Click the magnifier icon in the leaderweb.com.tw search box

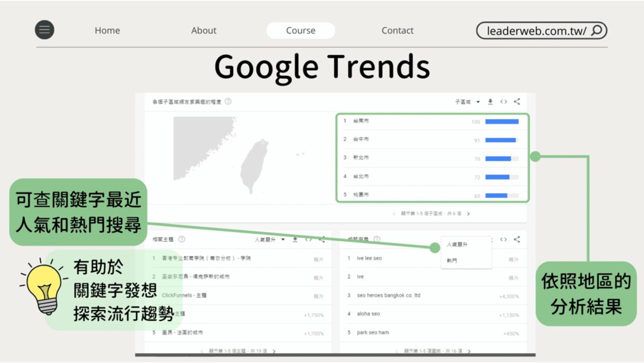597,30
